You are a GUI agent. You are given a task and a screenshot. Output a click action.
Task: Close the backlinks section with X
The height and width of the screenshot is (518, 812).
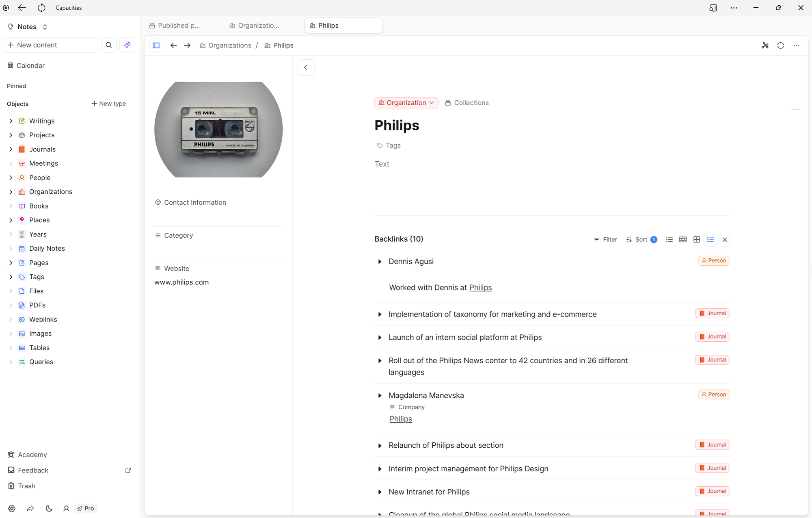pos(725,240)
